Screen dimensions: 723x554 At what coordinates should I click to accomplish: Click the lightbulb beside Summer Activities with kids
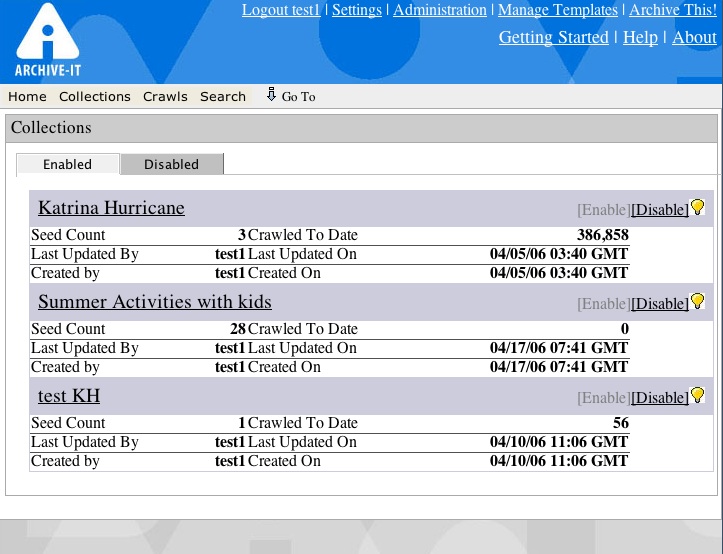[697, 302]
